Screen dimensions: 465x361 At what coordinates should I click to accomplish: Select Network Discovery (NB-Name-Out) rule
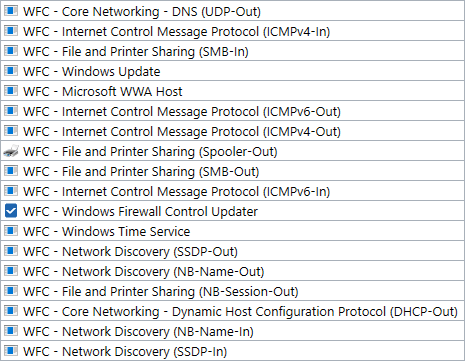click(232, 271)
